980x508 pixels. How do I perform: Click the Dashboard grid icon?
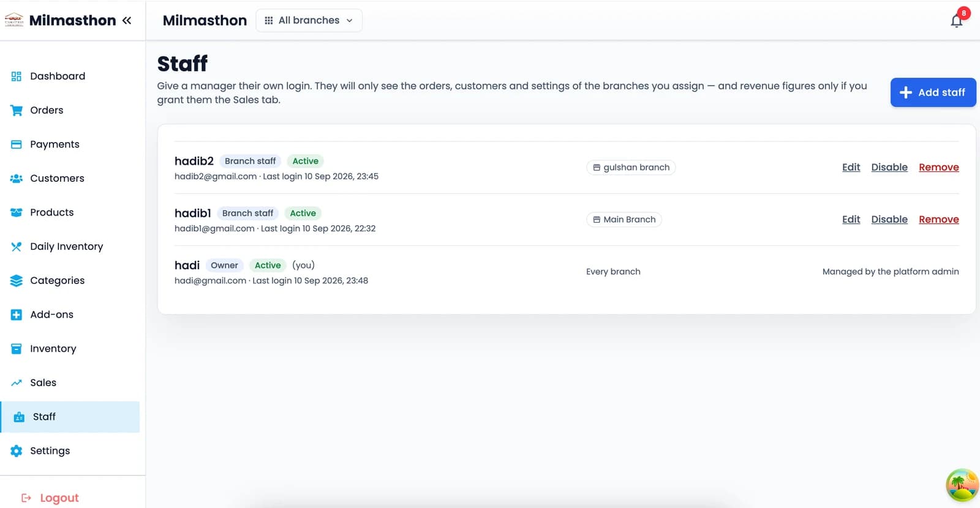click(17, 77)
